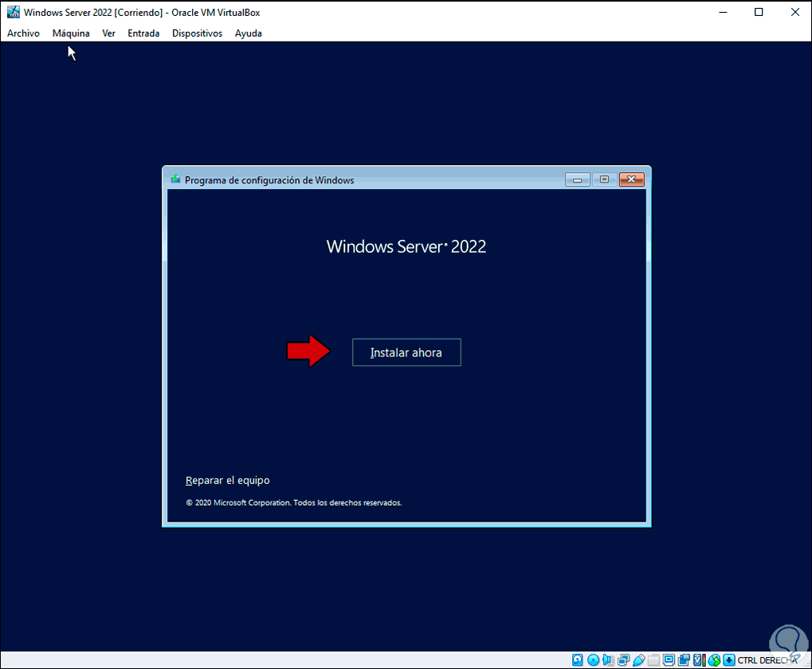Click the Instalar ahora button
Screen dimensions: 812x669
406,352
